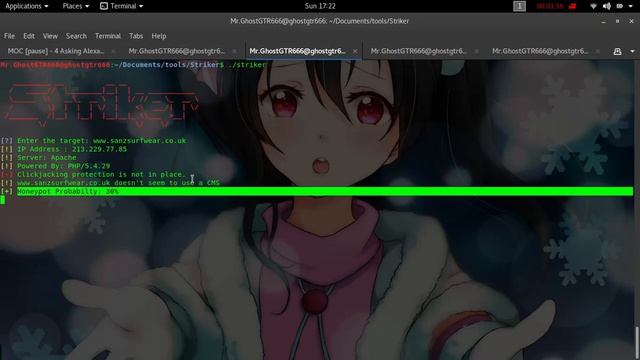Click the terminal vertical scrollbar handle

click(x=637, y=342)
